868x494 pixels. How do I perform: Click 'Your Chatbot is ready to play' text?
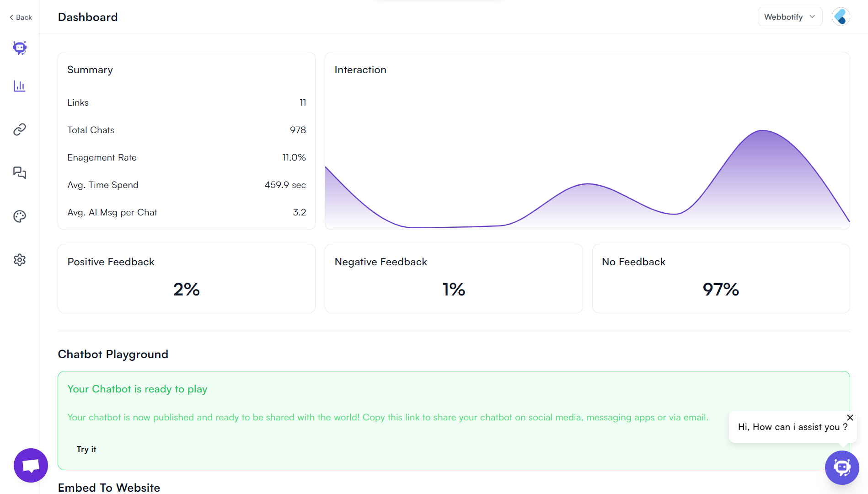[137, 389]
